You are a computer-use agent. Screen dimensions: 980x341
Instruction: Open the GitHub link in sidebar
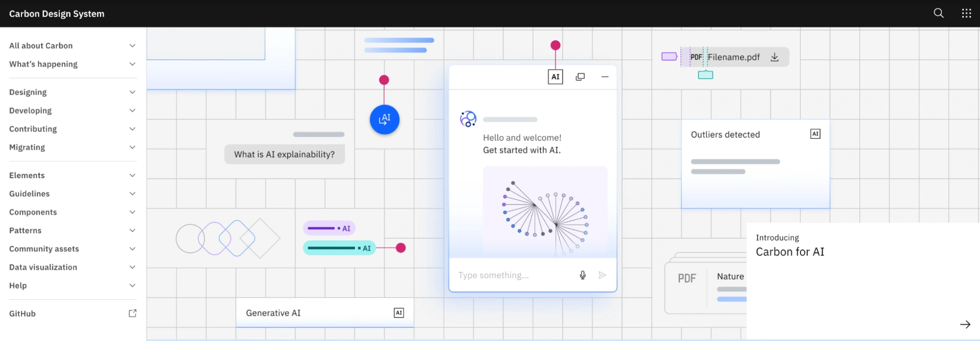(x=73, y=314)
